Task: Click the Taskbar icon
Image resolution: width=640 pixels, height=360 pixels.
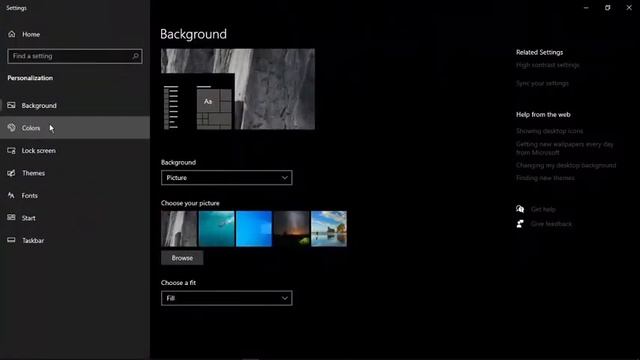Action: click(11, 240)
